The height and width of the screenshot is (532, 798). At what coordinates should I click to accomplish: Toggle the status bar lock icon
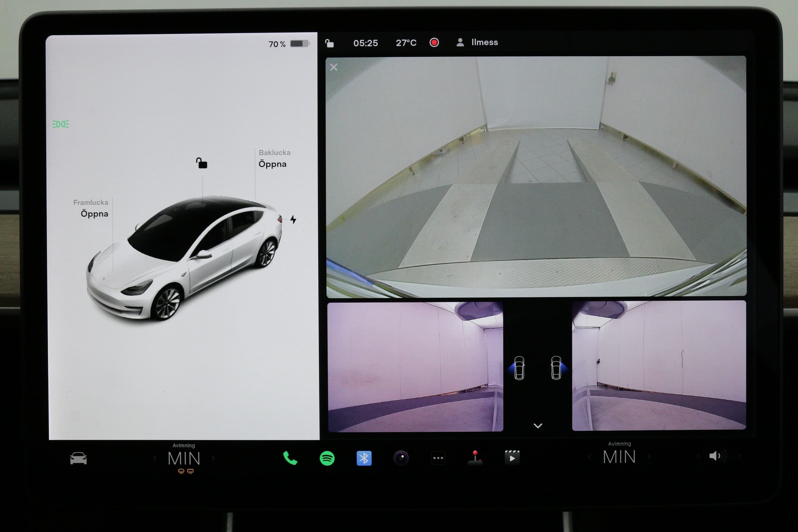329,43
